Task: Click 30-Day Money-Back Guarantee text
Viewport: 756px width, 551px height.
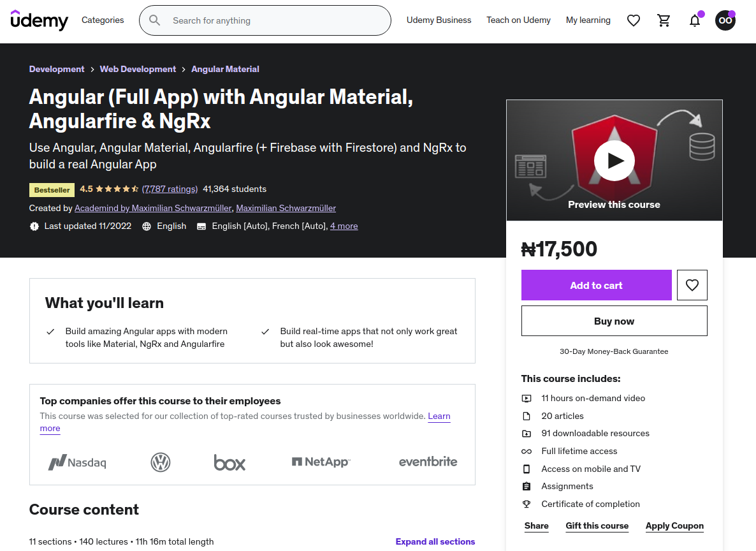Action: click(614, 352)
